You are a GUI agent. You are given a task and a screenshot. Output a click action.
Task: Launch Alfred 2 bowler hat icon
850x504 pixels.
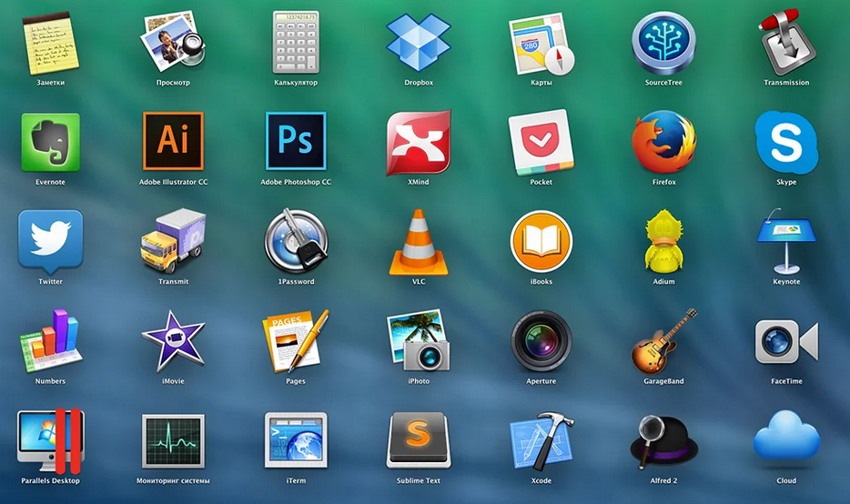pyautogui.click(x=663, y=441)
